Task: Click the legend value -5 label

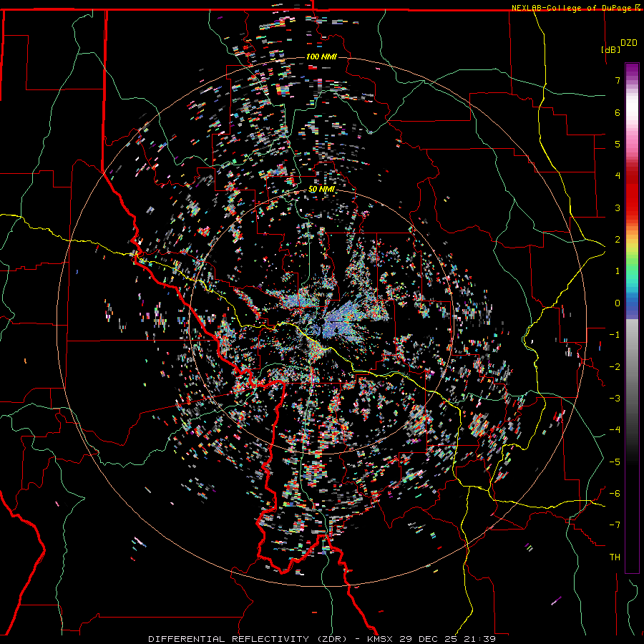Action: 615,462
